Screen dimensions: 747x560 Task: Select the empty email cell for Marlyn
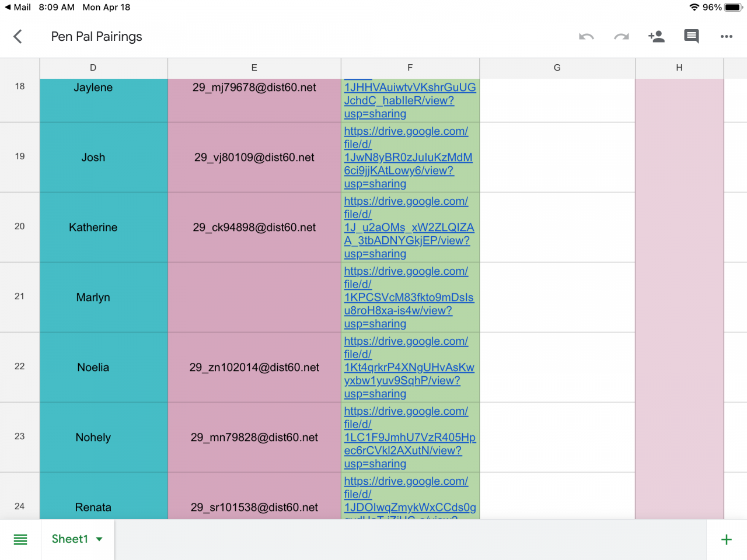(x=254, y=297)
